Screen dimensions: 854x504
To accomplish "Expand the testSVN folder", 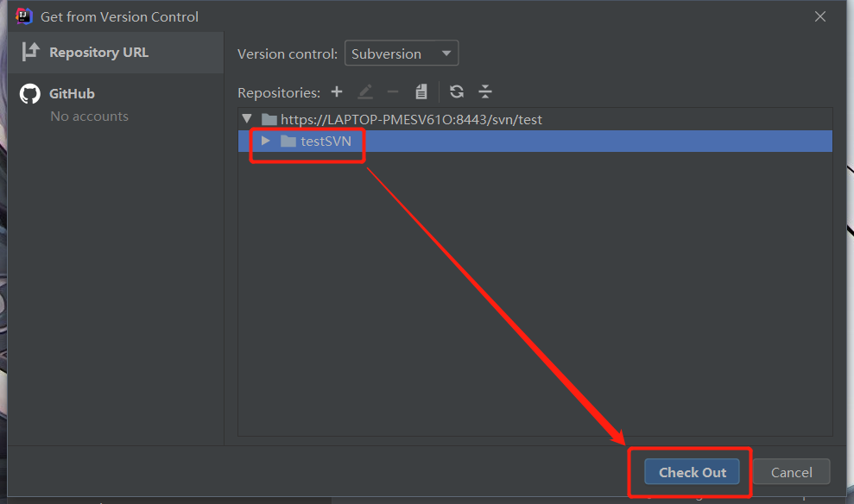I will pos(265,141).
